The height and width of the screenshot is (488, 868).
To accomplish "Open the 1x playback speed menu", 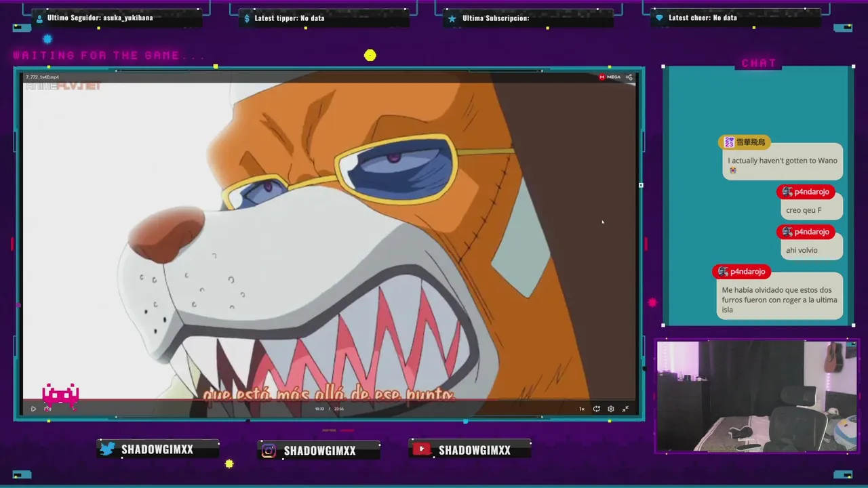I will [x=581, y=409].
